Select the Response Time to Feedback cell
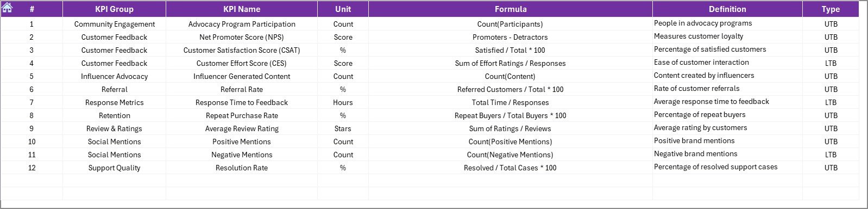 coord(242,102)
